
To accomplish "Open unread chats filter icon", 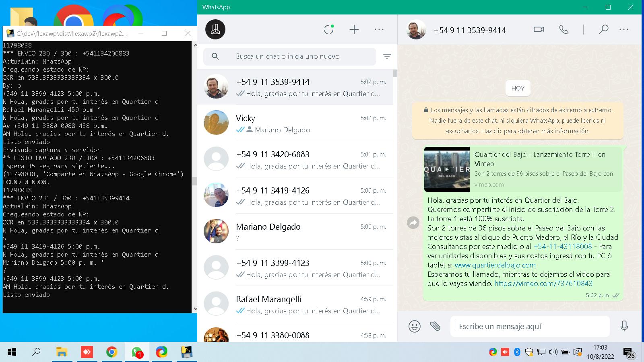I will coord(387,56).
